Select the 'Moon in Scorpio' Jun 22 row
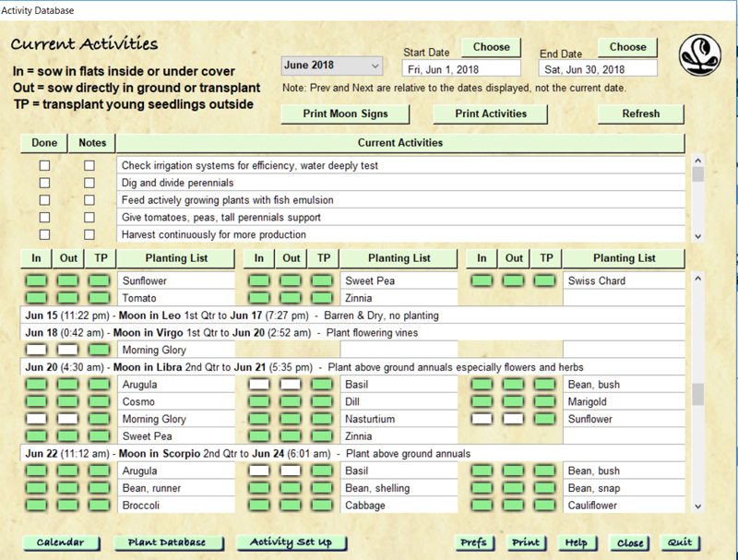Screen dimensions: 738x560 tap(352, 454)
